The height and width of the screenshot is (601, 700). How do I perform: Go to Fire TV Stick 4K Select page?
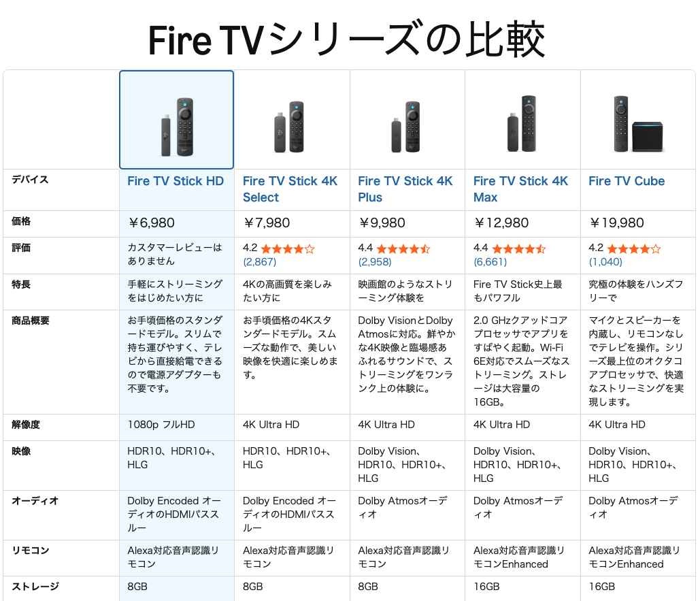pos(290,189)
